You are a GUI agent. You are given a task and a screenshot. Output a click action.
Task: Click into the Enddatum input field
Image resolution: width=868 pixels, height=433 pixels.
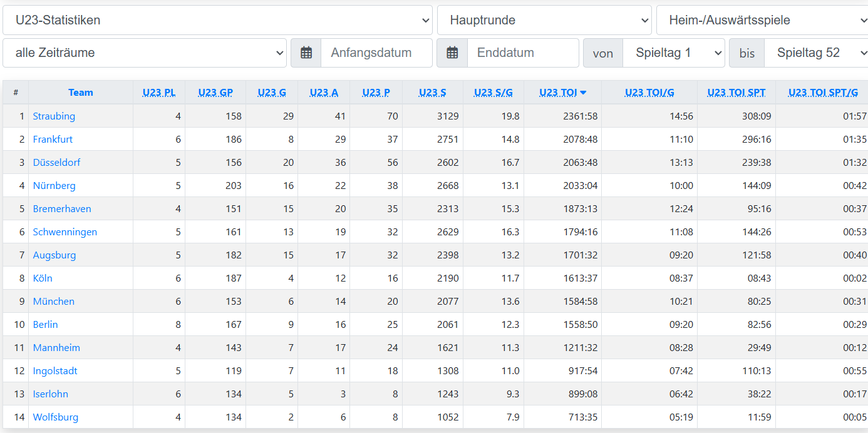pos(523,53)
